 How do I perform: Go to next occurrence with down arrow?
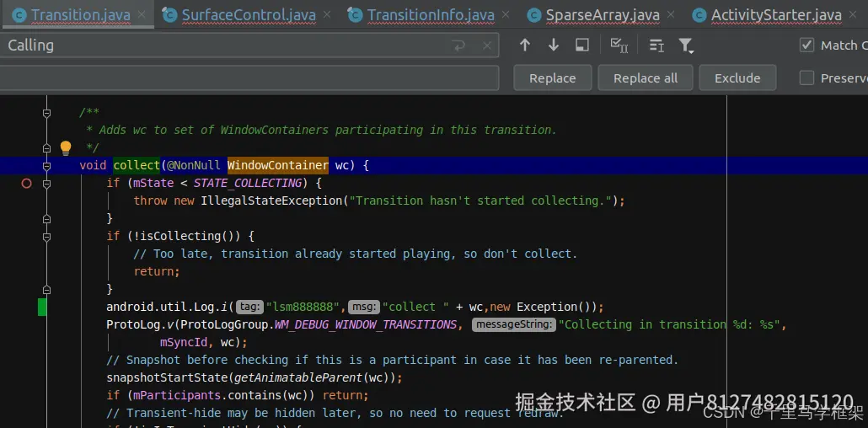pyautogui.click(x=553, y=45)
